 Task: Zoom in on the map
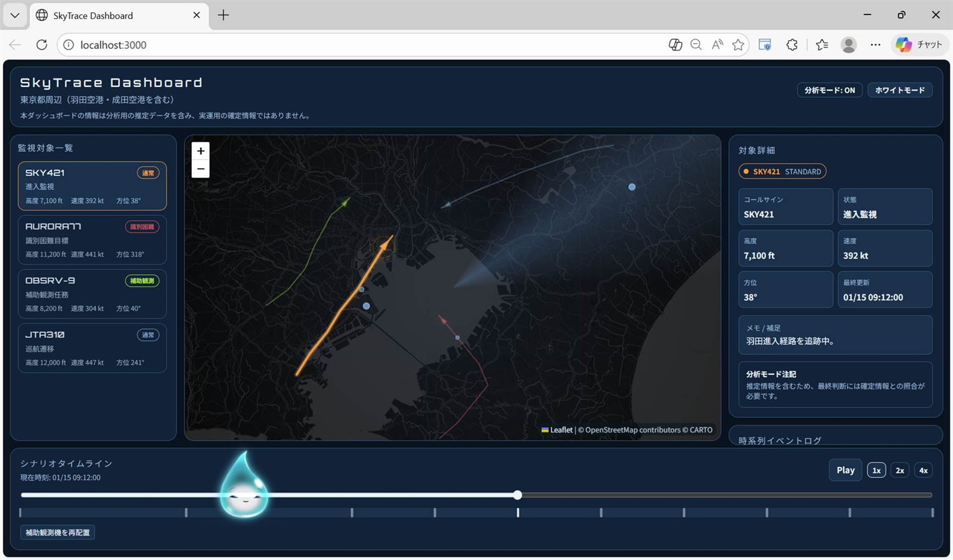tap(201, 151)
